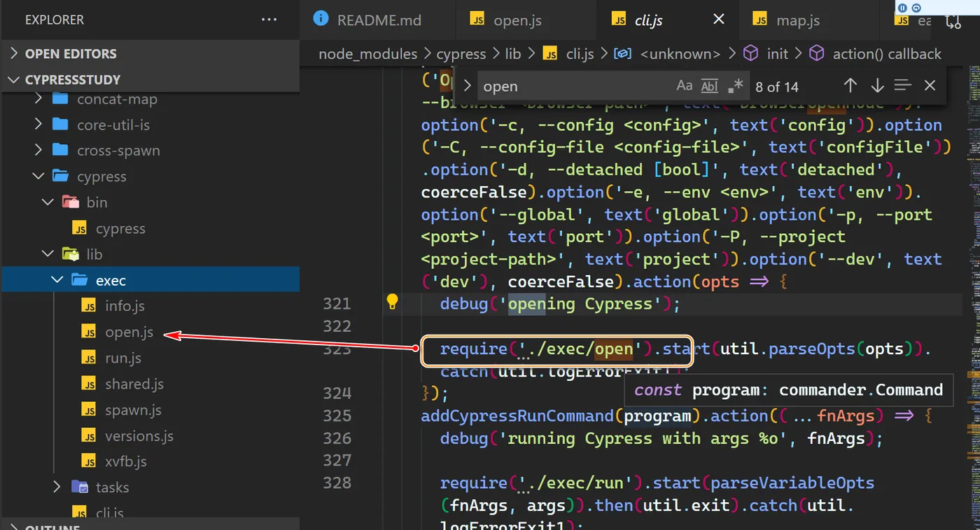Click the JS file icon on the map.js tab
The image size is (980, 530).
(x=760, y=20)
